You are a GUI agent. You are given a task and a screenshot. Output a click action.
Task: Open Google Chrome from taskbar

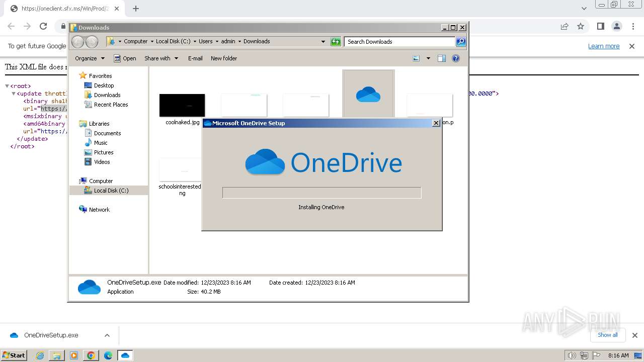(91, 355)
